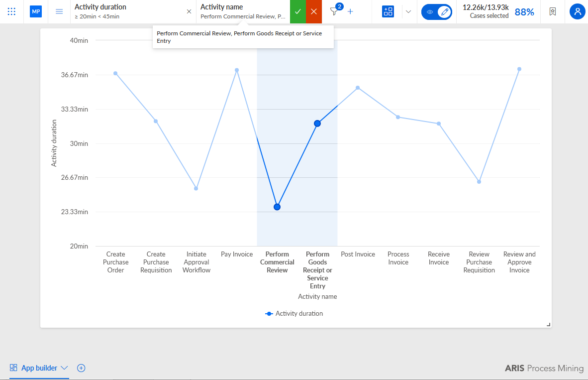Image resolution: width=588 pixels, height=380 pixels.
Task: Open the Activity name filter chip
Action: [x=243, y=11]
